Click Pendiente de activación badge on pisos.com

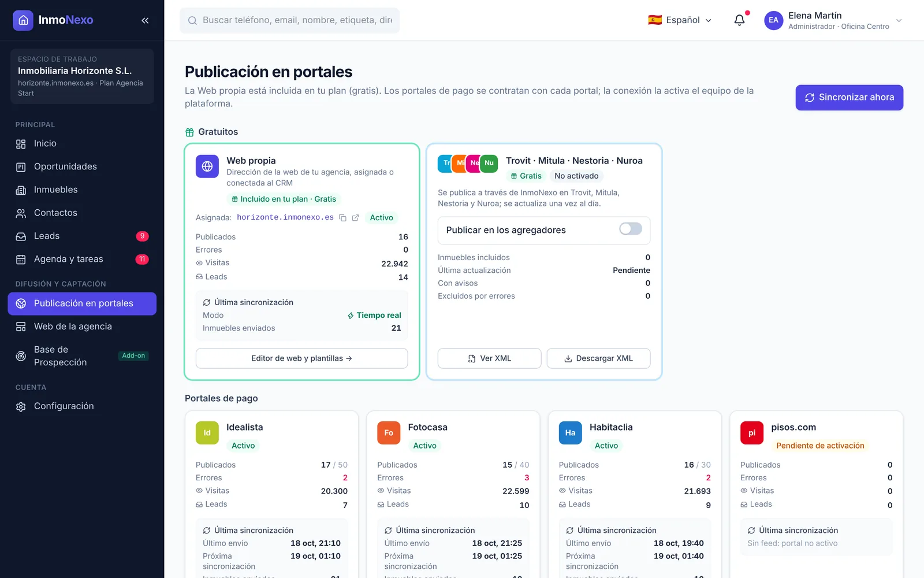coord(820,446)
